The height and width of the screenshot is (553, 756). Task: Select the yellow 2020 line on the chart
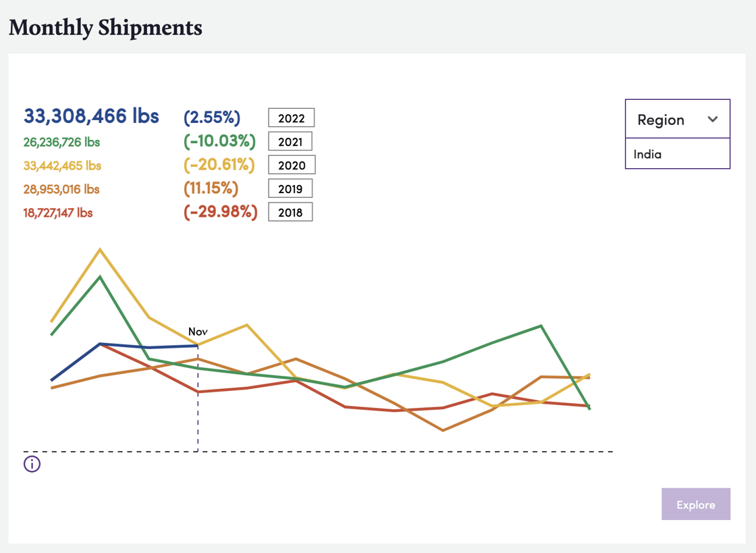point(247,326)
